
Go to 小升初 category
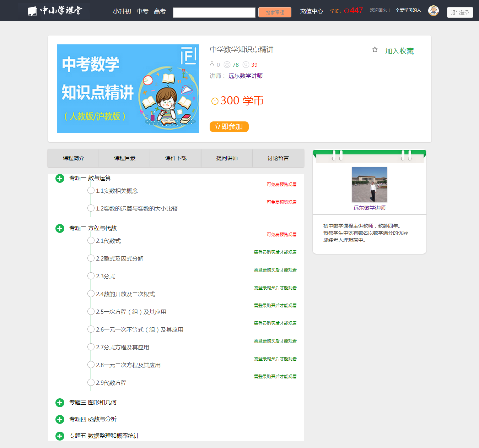point(122,11)
